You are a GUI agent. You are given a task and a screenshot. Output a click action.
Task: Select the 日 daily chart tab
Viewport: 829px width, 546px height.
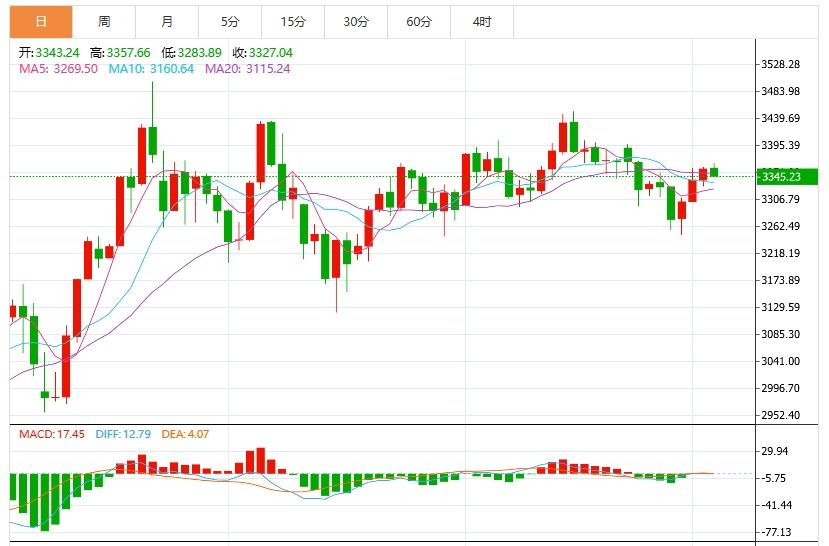click(x=40, y=21)
